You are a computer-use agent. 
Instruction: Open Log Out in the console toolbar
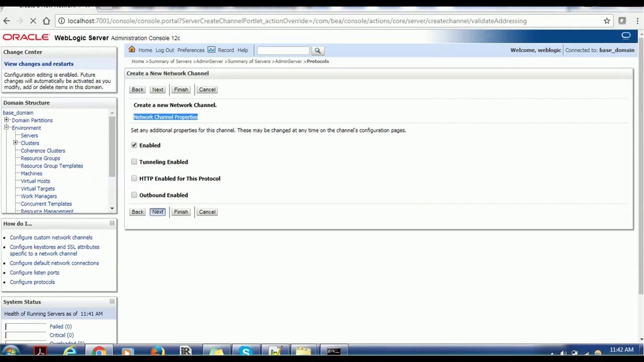[x=165, y=50]
